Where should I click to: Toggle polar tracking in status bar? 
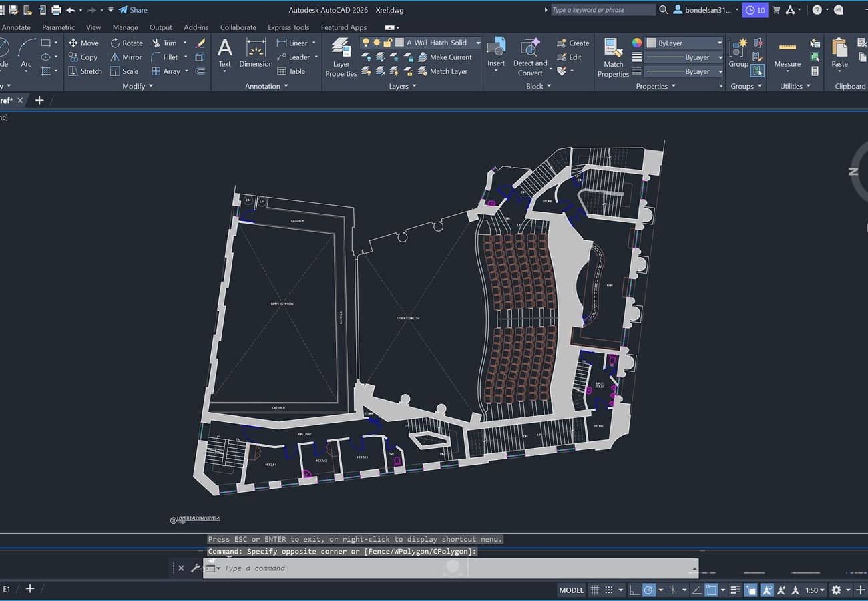click(648, 590)
